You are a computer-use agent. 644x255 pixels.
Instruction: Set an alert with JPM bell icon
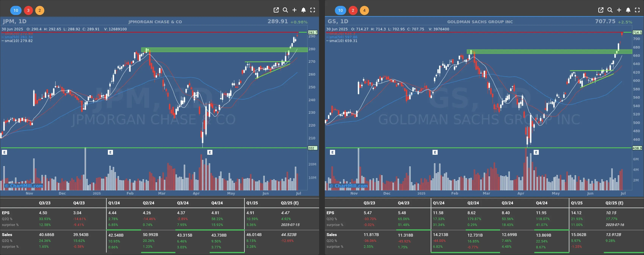303,10
